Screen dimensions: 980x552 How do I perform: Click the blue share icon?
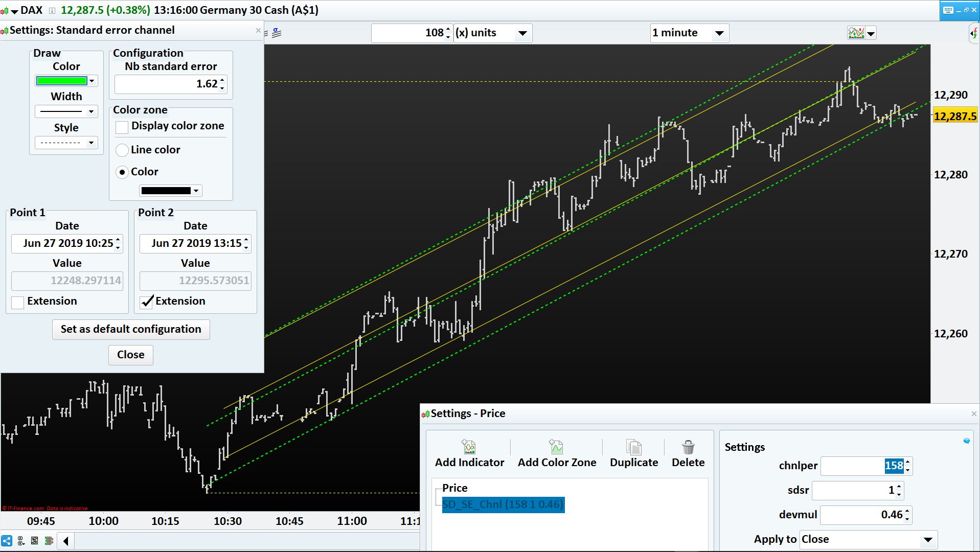tap(7, 541)
